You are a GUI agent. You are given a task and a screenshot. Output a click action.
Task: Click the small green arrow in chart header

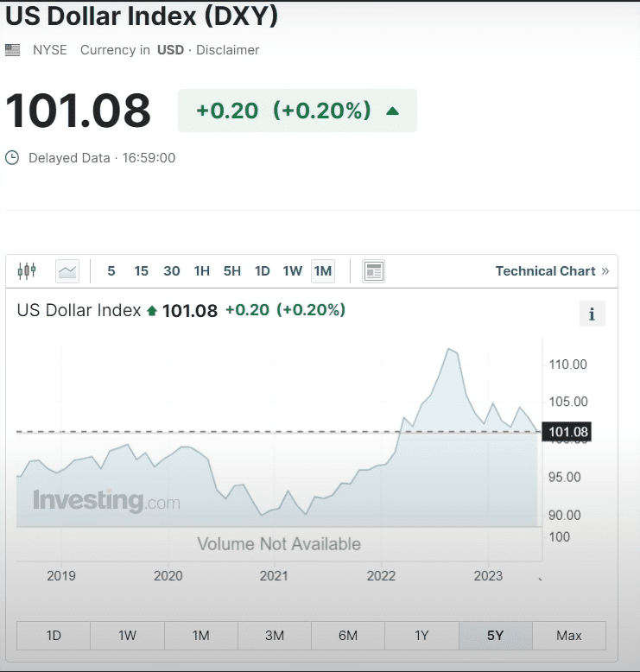152,311
